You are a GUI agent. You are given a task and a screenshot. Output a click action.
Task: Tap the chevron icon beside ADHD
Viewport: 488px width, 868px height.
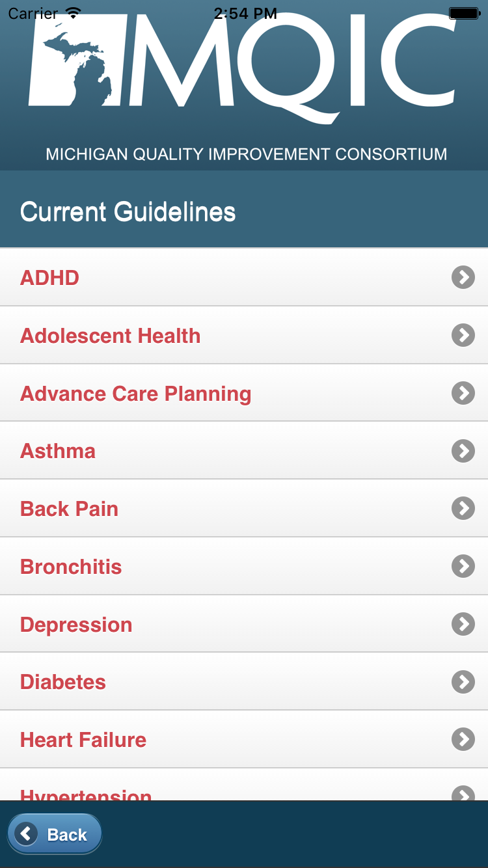click(x=463, y=278)
